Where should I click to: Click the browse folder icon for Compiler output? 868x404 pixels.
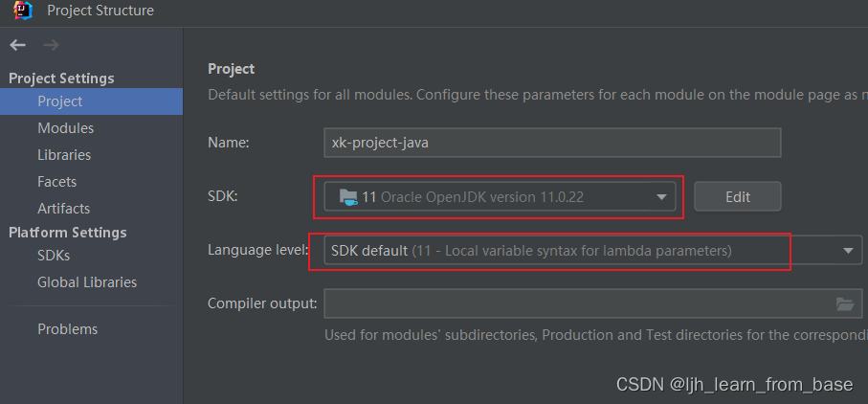(x=844, y=304)
